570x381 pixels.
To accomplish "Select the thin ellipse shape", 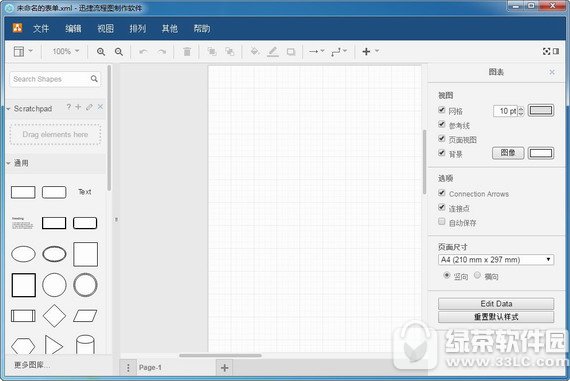I will click(23, 254).
